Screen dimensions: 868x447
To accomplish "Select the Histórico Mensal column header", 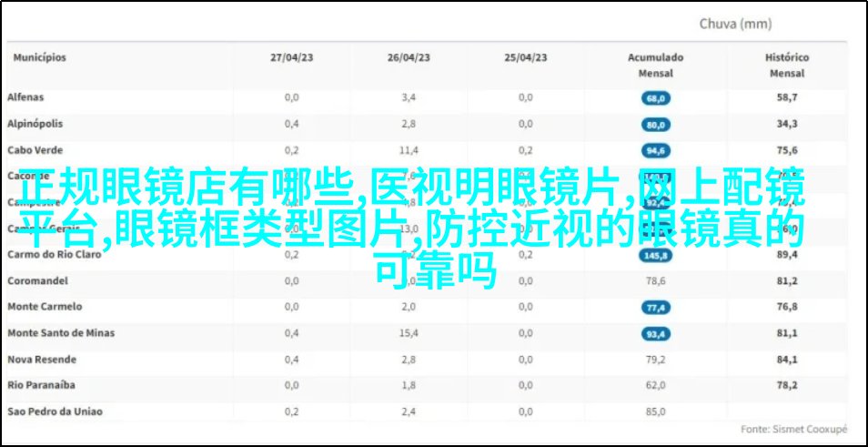I will (x=787, y=65).
